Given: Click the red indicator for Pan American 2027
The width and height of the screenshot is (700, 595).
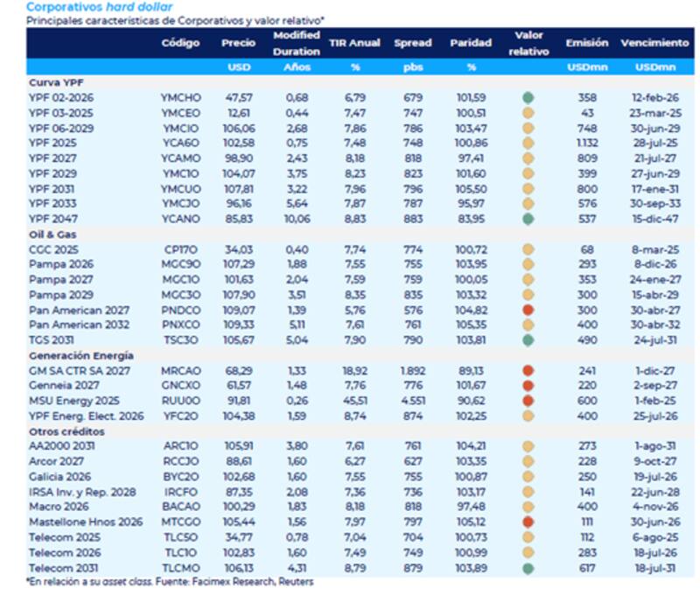Looking at the screenshot, I should click(x=528, y=310).
